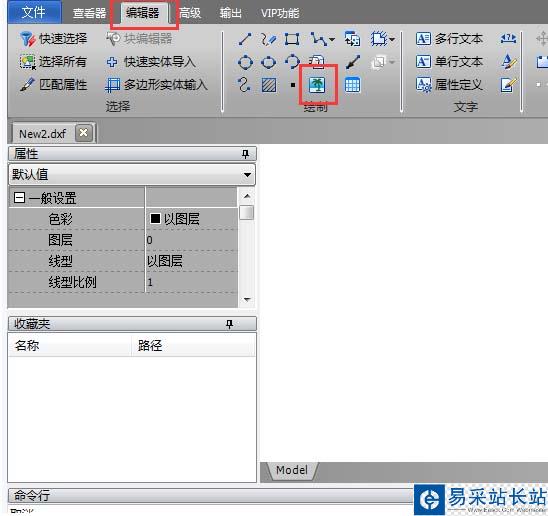This screenshot has width=548, height=516.
Task: Switch to the Advanced (高级) tab
Action: (190, 13)
